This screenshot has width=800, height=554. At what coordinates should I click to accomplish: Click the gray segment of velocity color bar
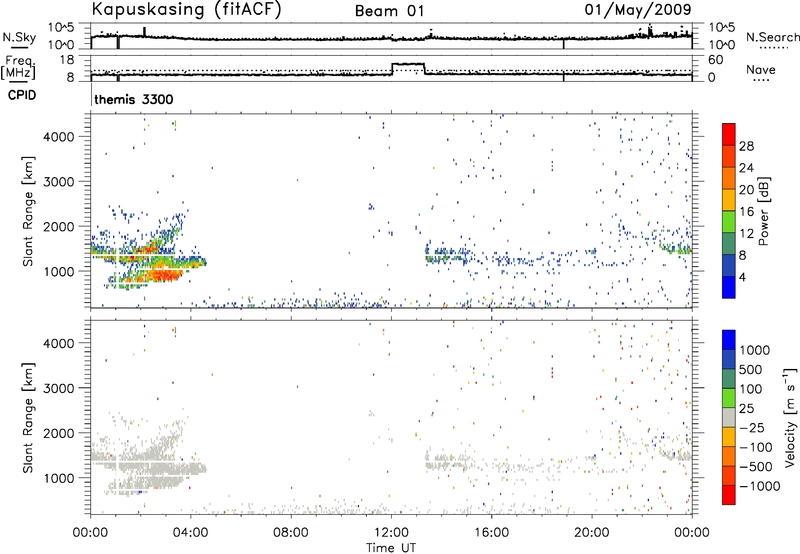729,418
